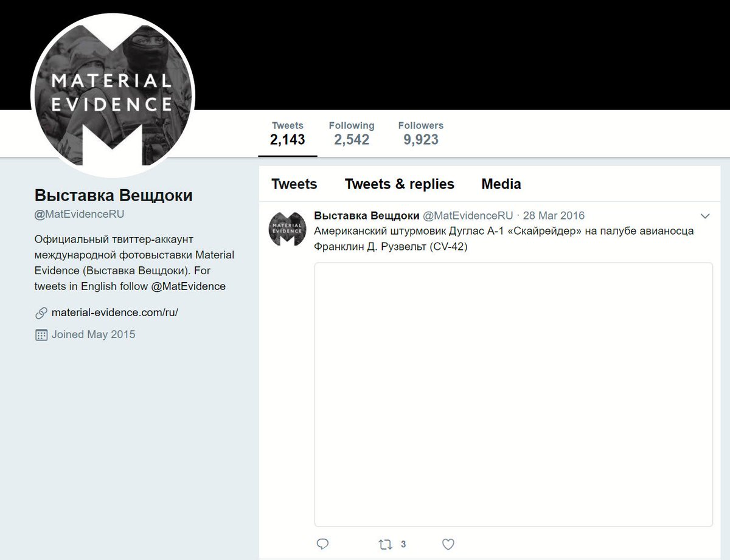Click the link icon beside website URL
The width and height of the screenshot is (730, 560).
(x=41, y=313)
